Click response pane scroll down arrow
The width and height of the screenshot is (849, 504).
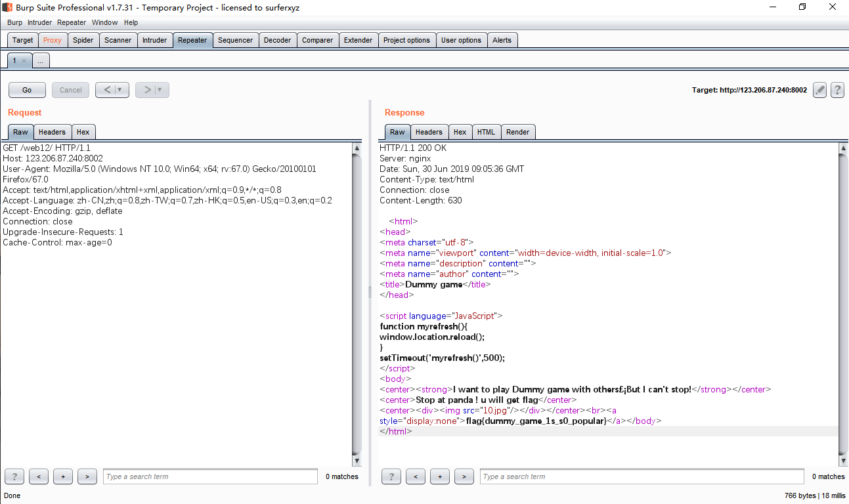click(x=844, y=461)
